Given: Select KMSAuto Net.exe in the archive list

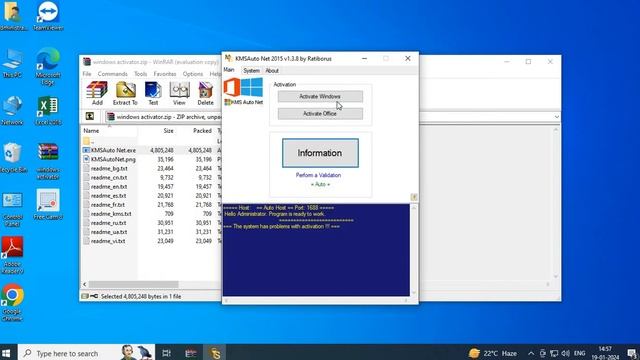Looking at the screenshot, I should coord(113,150).
